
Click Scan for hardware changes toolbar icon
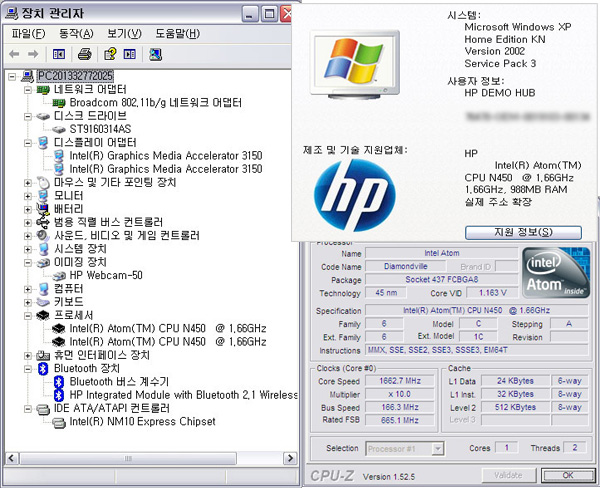coord(155,54)
